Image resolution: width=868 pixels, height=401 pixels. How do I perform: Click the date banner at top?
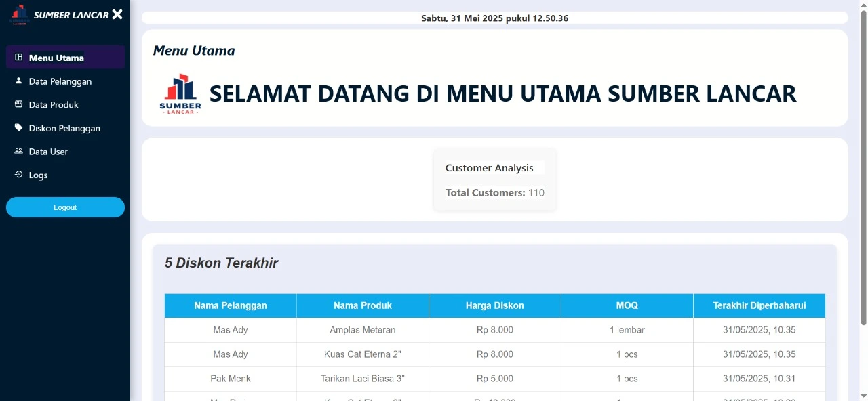(x=494, y=18)
